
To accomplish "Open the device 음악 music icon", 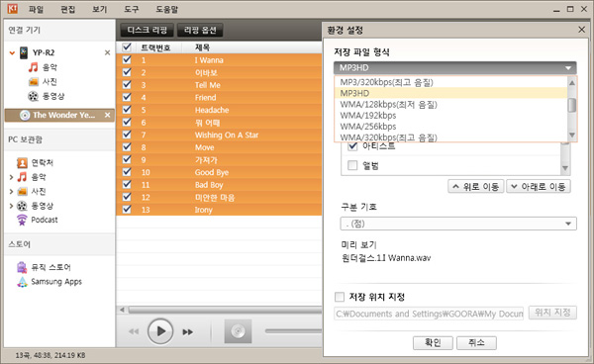I will point(34,67).
